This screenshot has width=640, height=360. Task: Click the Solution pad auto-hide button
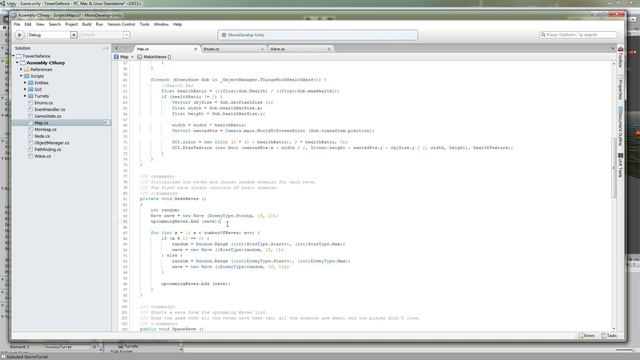[x=104, y=48]
